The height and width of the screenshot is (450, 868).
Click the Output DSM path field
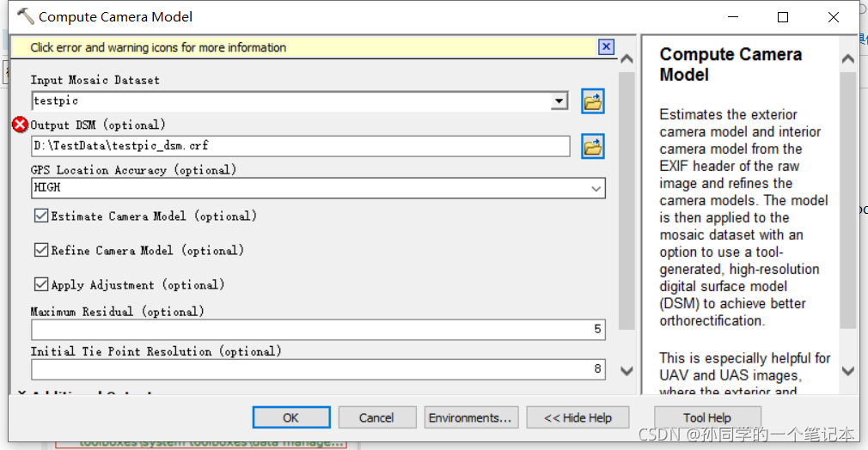click(x=301, y=146)
